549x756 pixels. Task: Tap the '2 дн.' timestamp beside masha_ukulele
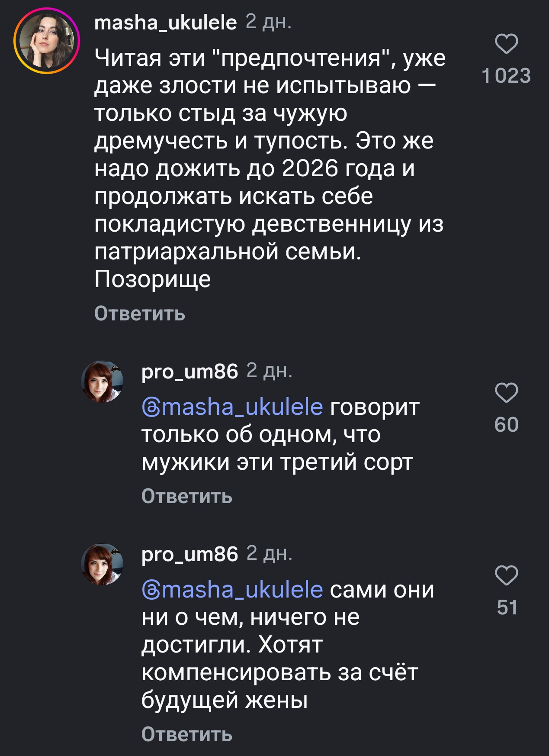click(268, 22)
